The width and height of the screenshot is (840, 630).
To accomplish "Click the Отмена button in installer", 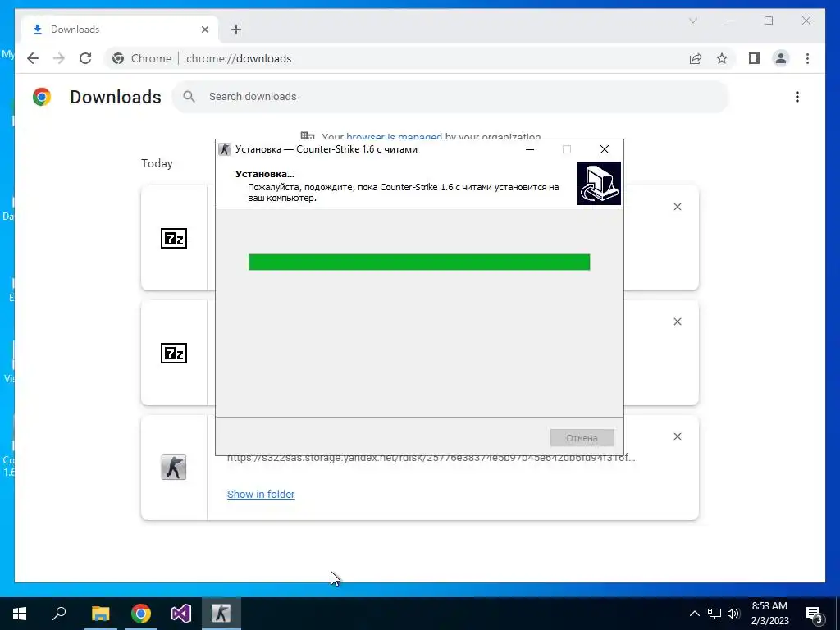I will (x=582, y=438).
